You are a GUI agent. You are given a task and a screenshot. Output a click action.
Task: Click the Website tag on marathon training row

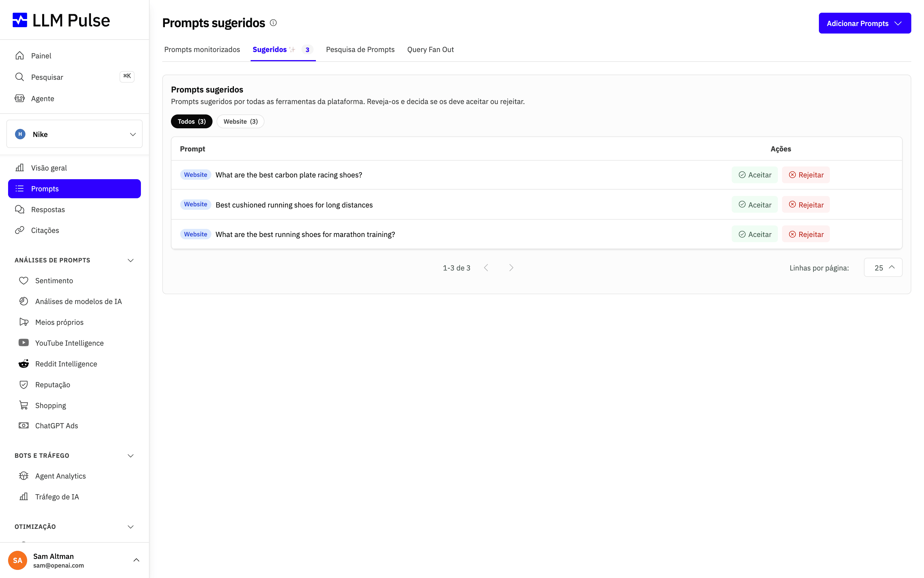point(195,234)
